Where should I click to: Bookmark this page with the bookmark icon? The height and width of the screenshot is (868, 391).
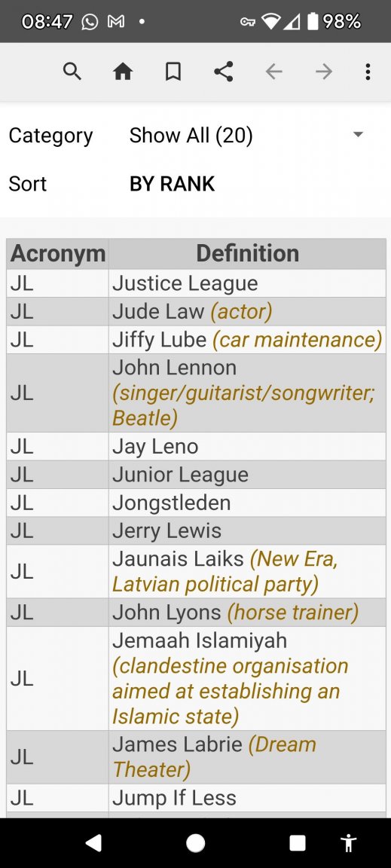[173, 72]
